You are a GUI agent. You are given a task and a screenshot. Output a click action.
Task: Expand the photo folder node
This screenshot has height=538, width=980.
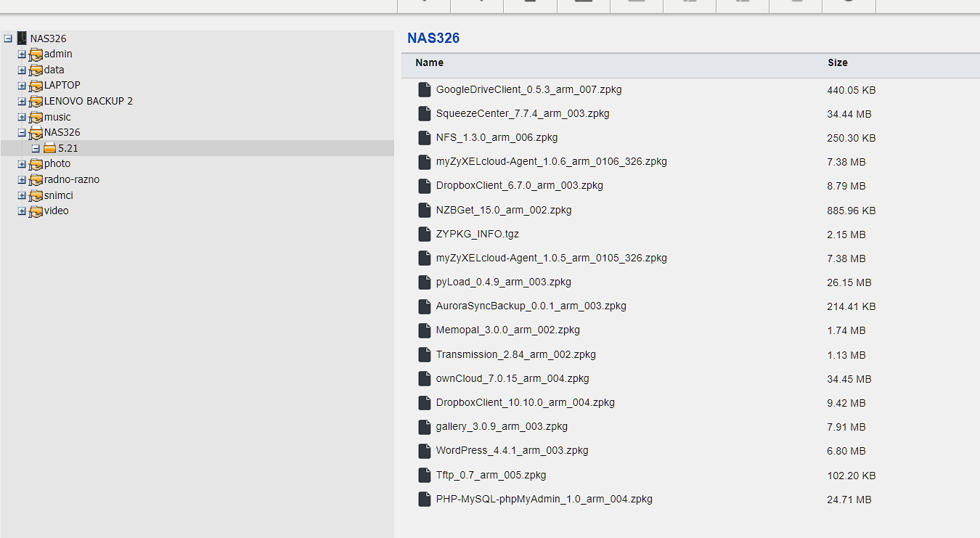coord(22,164)
